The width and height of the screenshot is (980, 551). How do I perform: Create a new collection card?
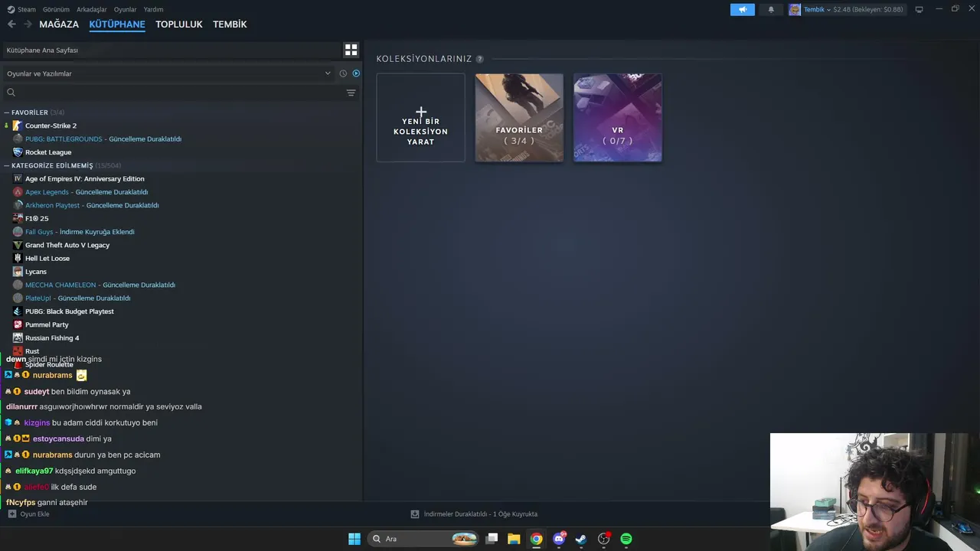tap(420, 117)
